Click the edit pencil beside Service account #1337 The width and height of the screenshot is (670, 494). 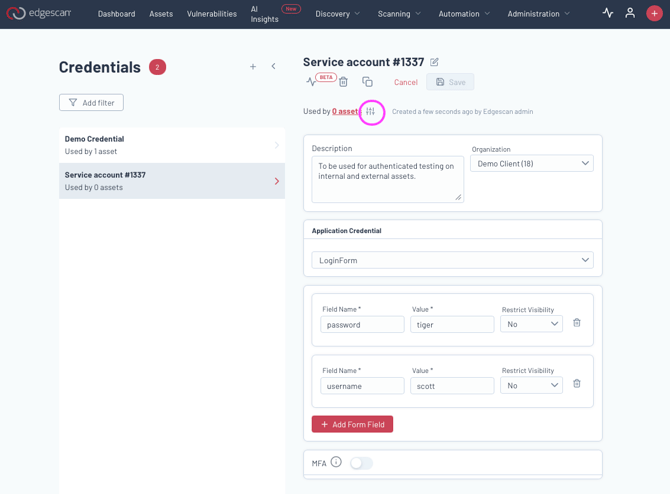pos(434,62)
